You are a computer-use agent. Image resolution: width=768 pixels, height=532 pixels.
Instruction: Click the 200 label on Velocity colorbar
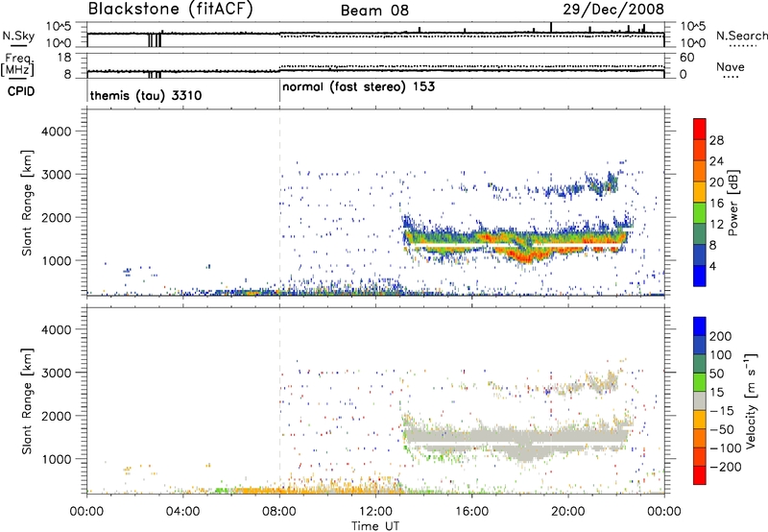click(x=721, y=336)
